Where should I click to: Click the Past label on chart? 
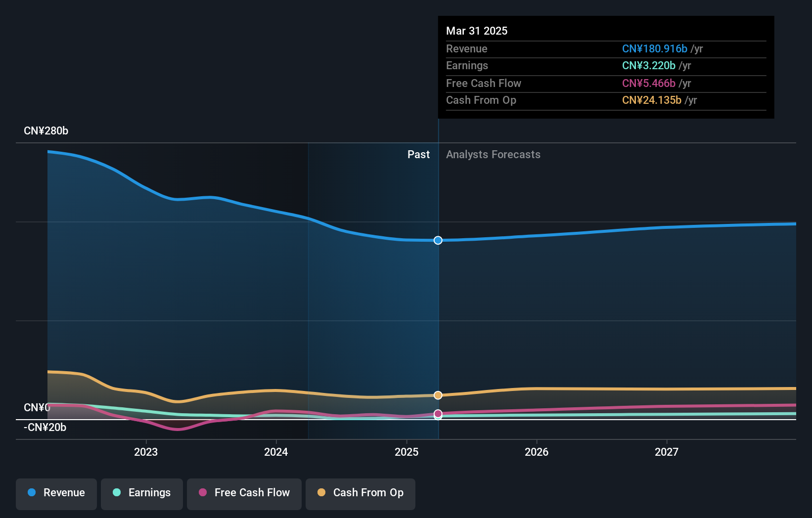pos(418,154)
